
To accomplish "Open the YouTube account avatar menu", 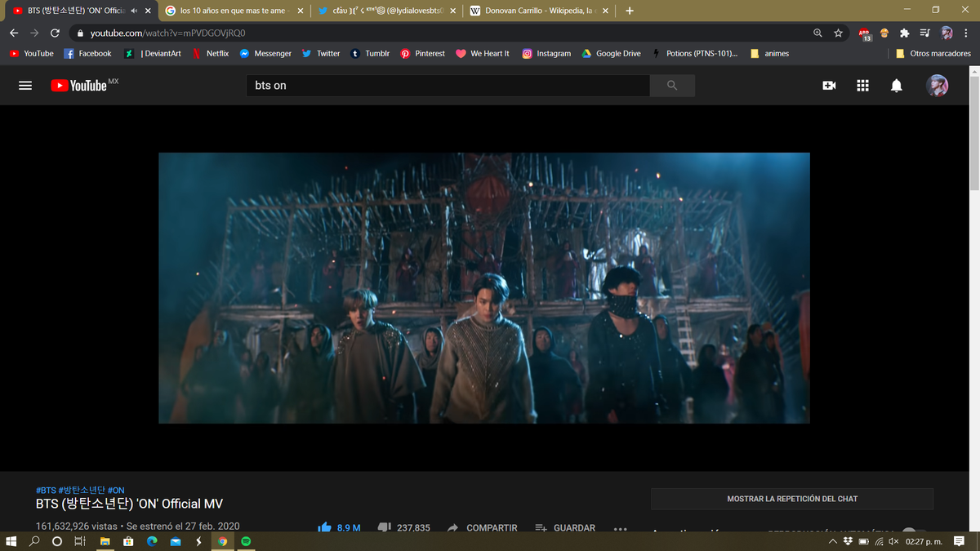I will 937,86.
